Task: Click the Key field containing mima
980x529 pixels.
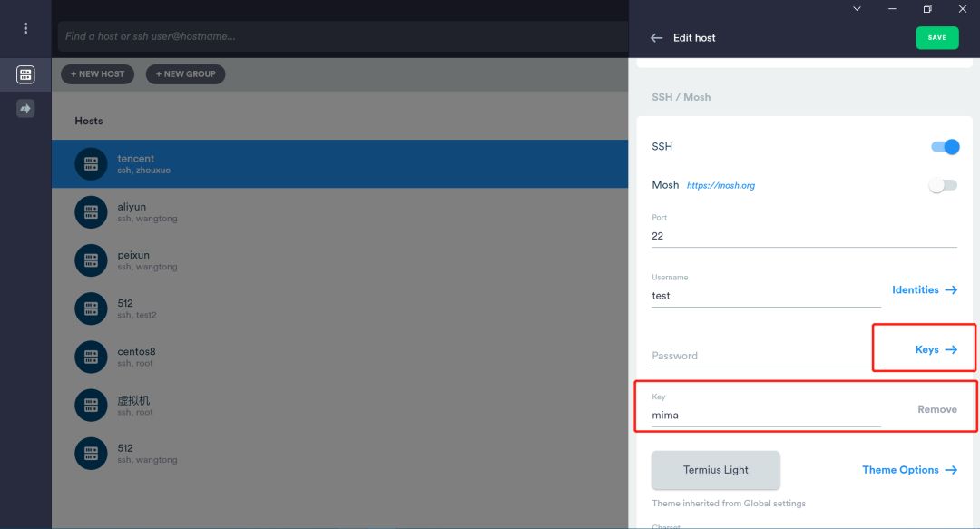Action: (x=766, y=416)
